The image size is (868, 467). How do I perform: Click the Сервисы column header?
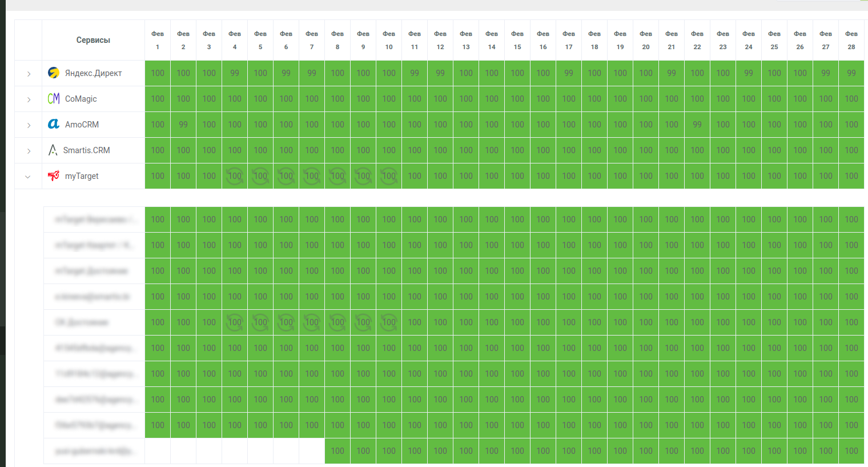tap(93, 40)
